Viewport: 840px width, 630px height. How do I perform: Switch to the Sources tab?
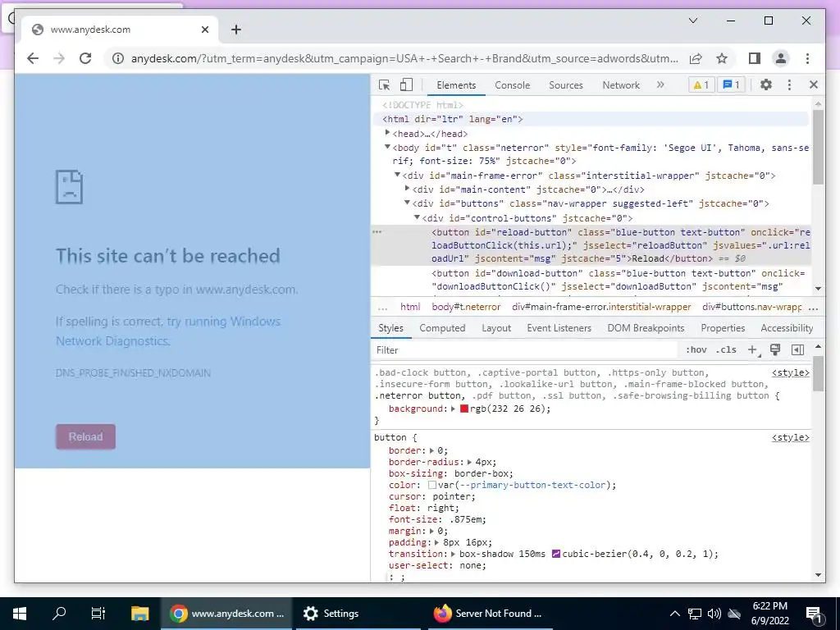click(x=566, y=85)
